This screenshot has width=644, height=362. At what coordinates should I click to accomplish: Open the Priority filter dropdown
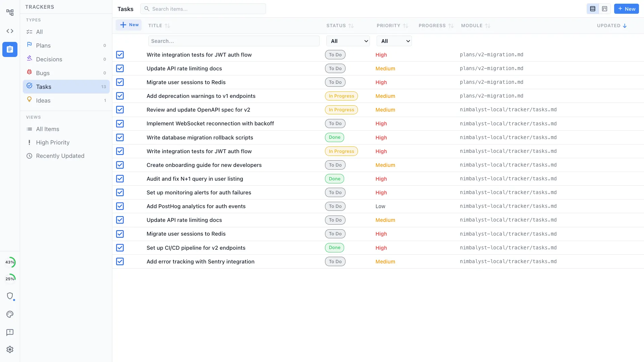coord(394,41)
